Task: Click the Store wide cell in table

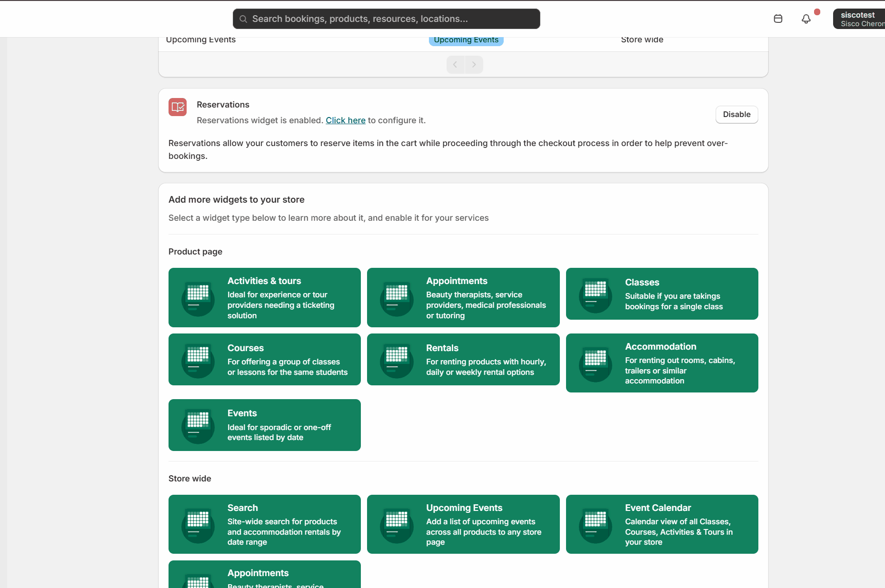Action: (x=642, y=40)
